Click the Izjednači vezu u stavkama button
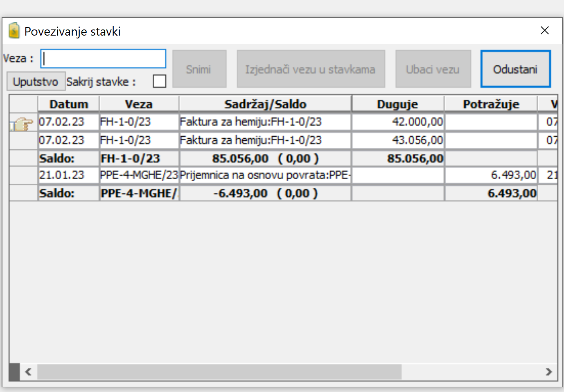 click(x=311, y=69)
